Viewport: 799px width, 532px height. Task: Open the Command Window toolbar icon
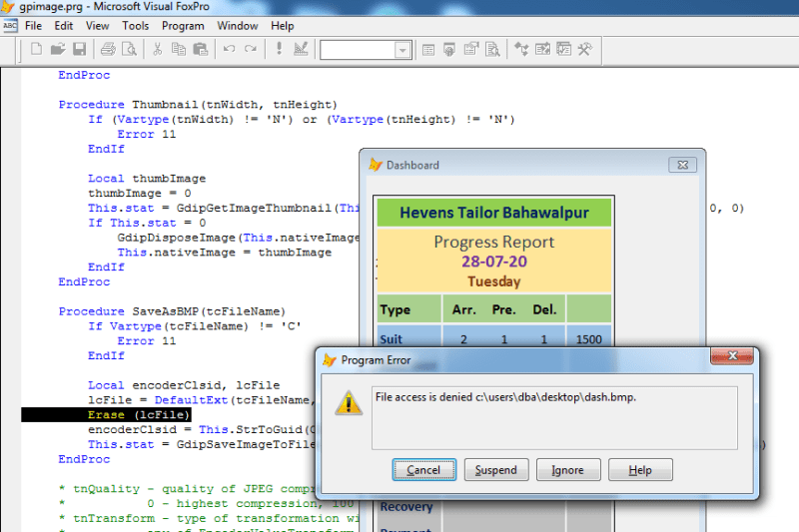tap(428, 50)
